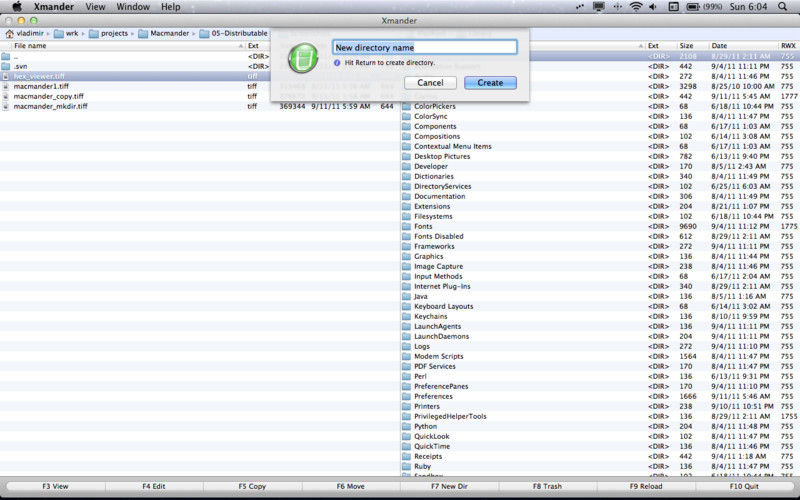Select macmander_mkdir.tiff file

pyautogui.click(x=199, y=106)
